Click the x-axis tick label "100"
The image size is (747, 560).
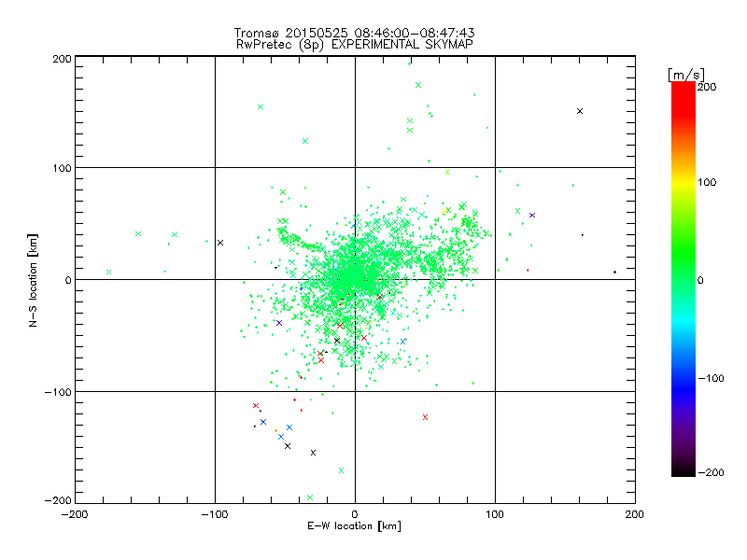(495, 515)
